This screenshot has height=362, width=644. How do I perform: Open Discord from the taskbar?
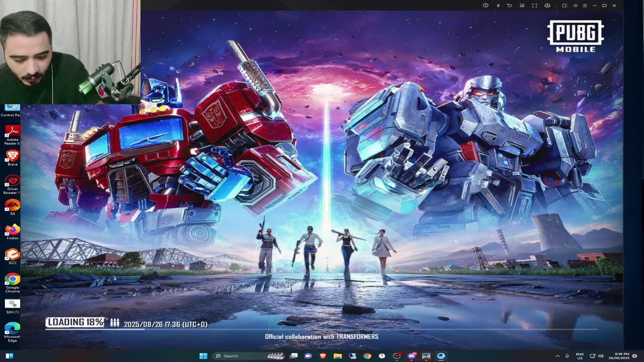[x=412, y=356]
